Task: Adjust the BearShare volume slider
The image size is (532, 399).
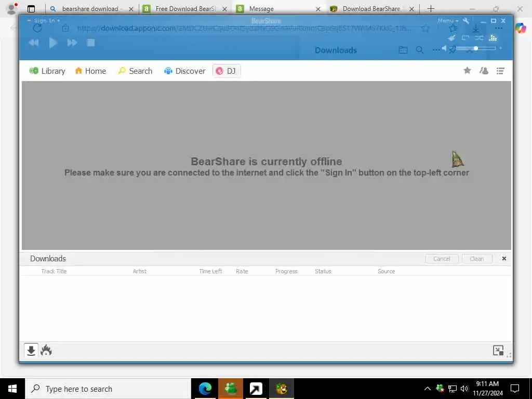Action: click(476, 48)
